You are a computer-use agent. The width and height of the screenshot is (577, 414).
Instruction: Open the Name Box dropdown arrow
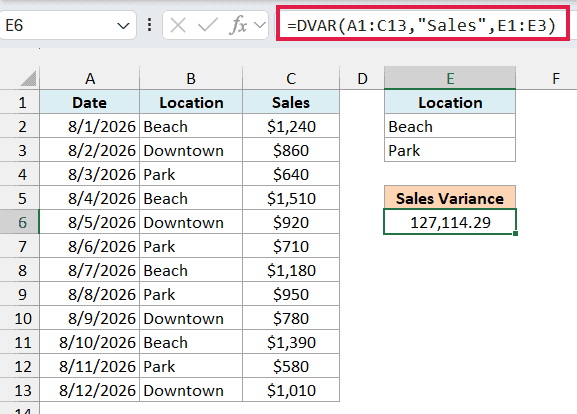(x=123, y=26)
